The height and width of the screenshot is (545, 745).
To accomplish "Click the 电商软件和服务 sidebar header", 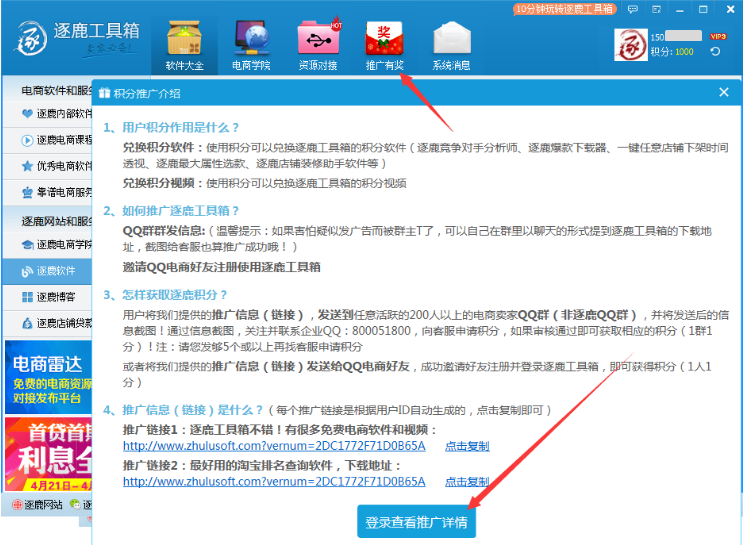I will (x=57, y=90).
